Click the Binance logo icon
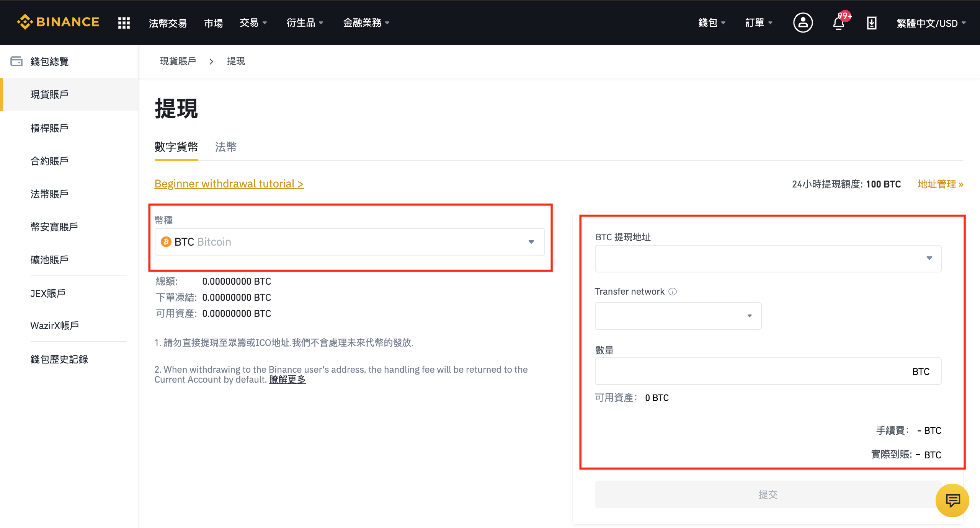The width and height of the screenshot is (980, 528). (24, 23)
